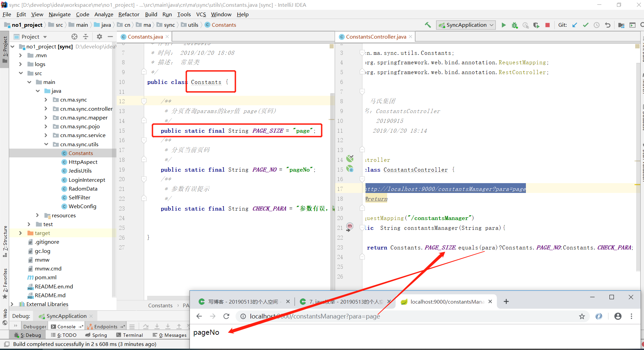Switch to Console tab in Debug panel
The height and width of the screenshot is (350, 644).
coord(67,326)
